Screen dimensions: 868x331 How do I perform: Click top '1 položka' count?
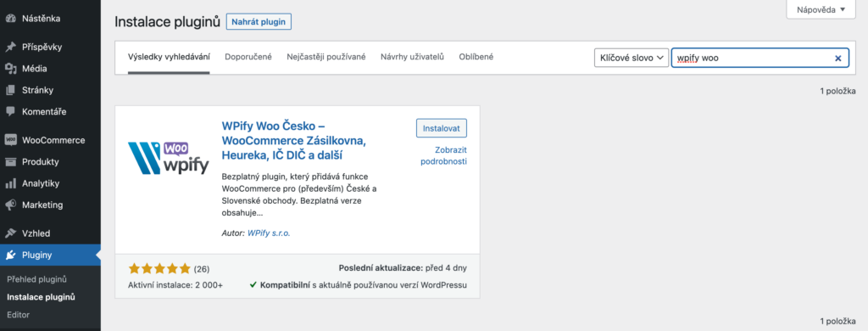click(x=838, y=91)
